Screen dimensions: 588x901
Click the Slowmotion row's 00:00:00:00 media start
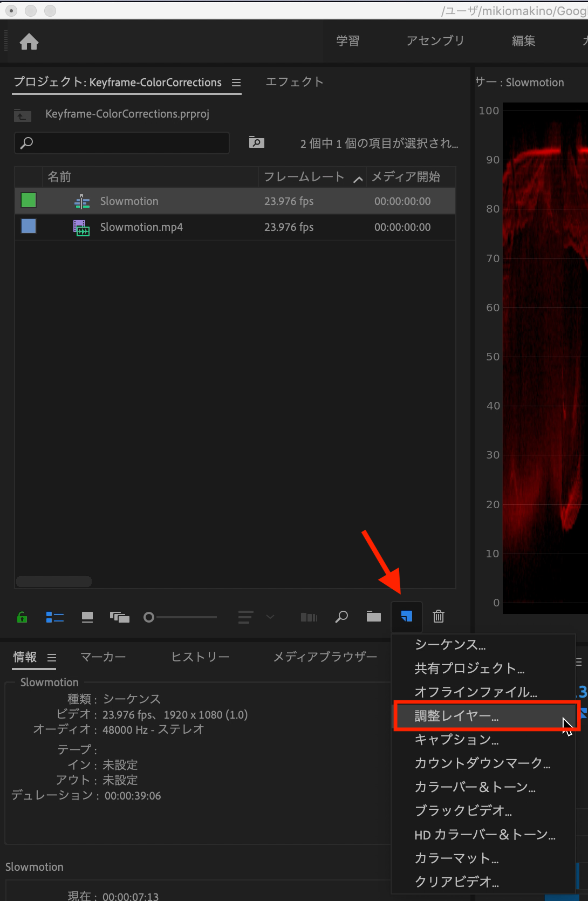click(x=402, y=201)
